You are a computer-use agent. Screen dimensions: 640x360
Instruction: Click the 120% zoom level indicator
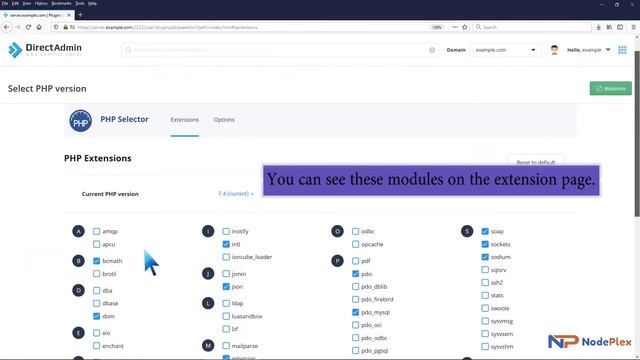click(x=436, y=27)
